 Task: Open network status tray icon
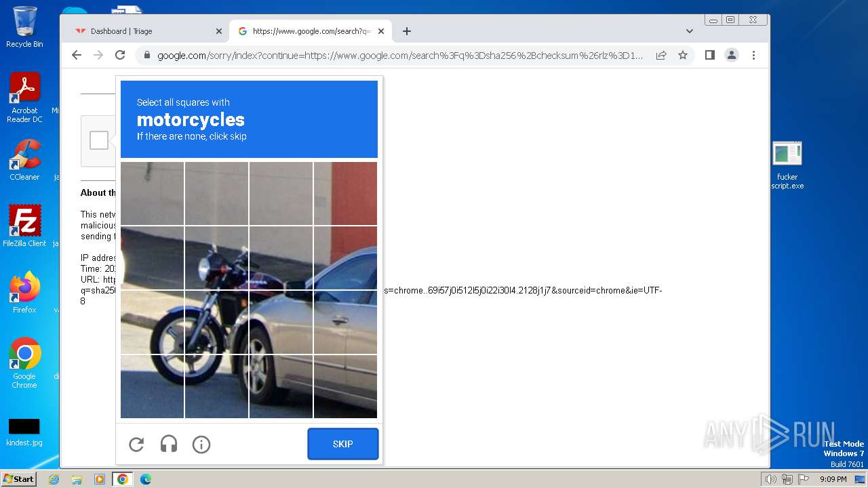point(787,479)
